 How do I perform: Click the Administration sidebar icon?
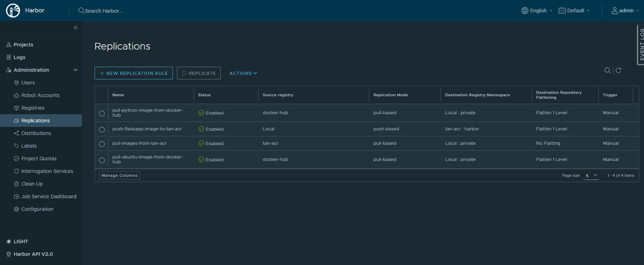[x=9, y=70]
